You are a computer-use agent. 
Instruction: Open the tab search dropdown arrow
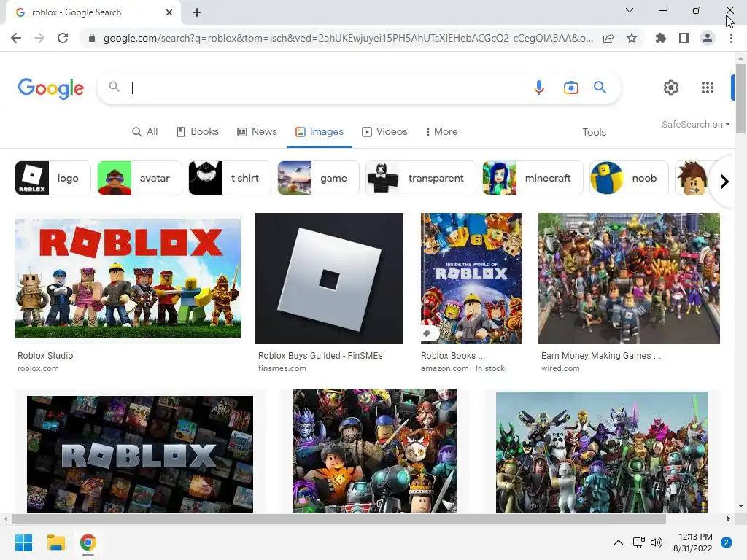[630, 10]
